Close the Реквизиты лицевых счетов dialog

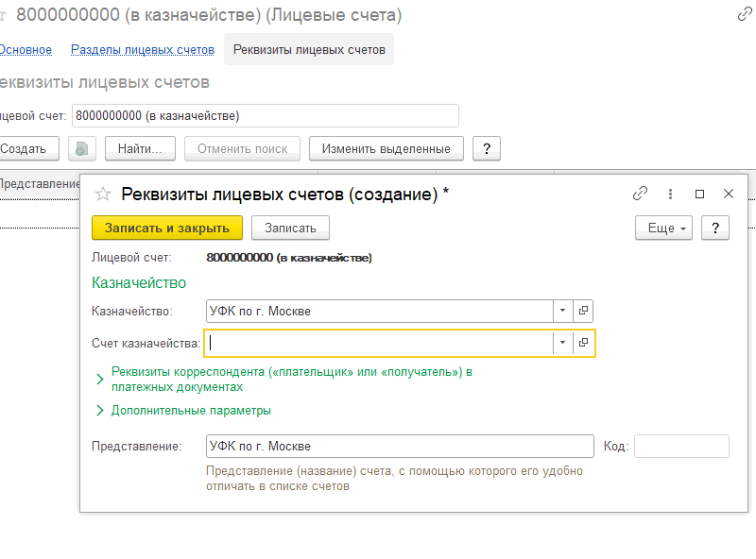point(729,194)
